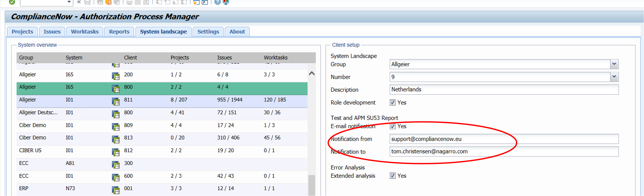644x196 pixels.
Task: Click the Print icon in toolbar
Action: click(x=130, y=2)
